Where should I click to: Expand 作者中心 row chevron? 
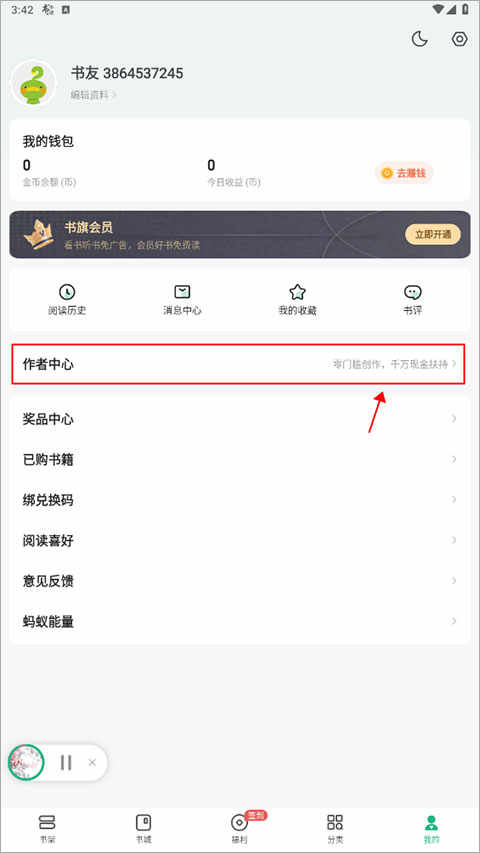(x=454, y=364)
